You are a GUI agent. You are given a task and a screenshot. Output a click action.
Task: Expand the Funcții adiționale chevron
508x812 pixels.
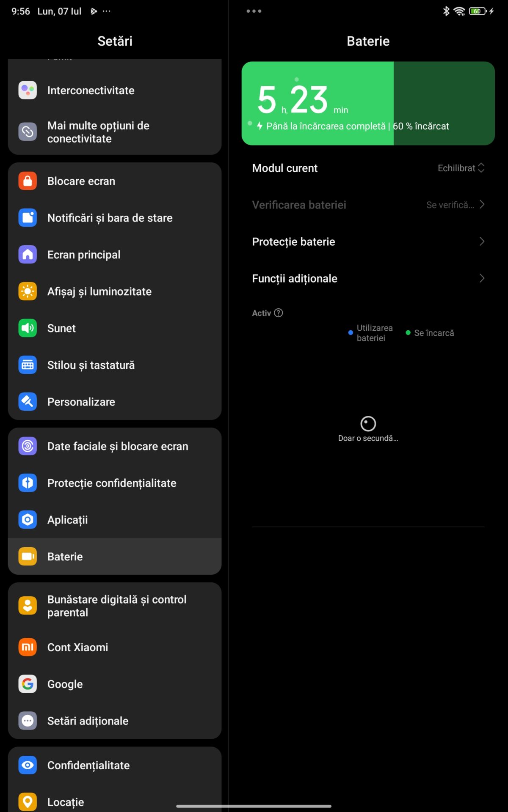click(482, 278)
